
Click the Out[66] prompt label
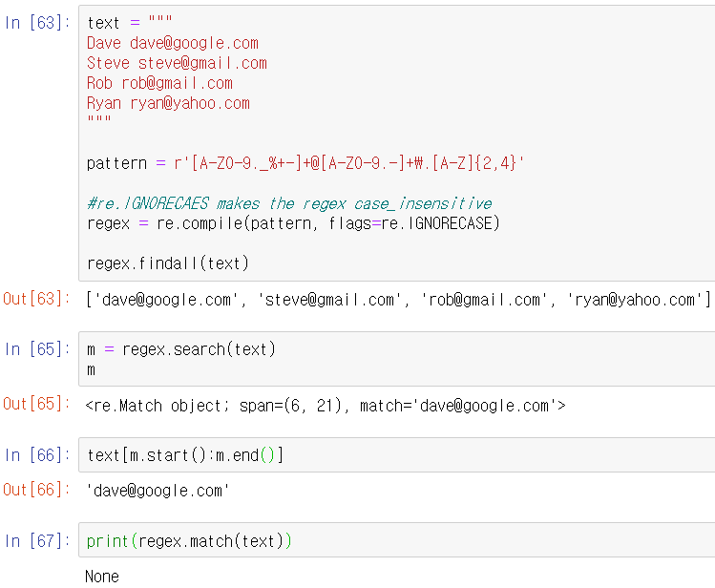click(x=36, y=490)
